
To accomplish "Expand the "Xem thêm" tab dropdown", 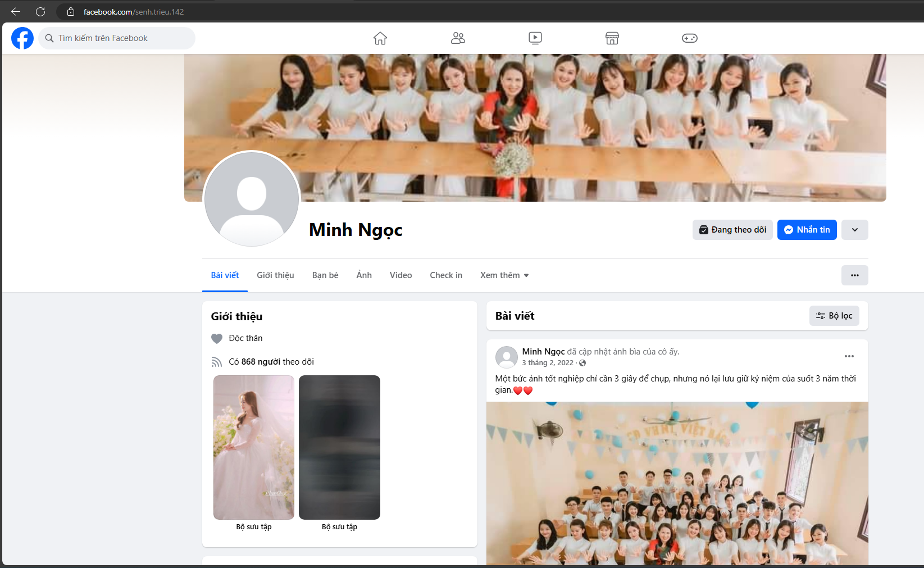I will click(x=504, y=275).
